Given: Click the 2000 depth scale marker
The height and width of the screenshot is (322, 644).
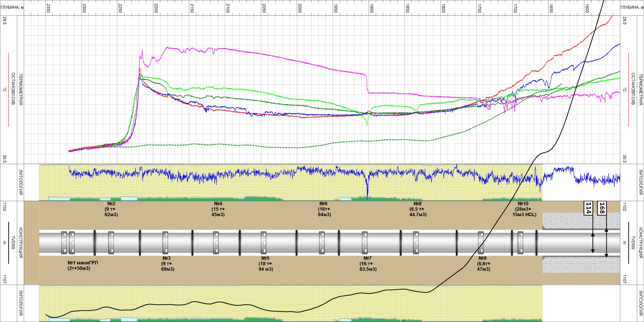Looking at the screenshot, I should (300, 9).
